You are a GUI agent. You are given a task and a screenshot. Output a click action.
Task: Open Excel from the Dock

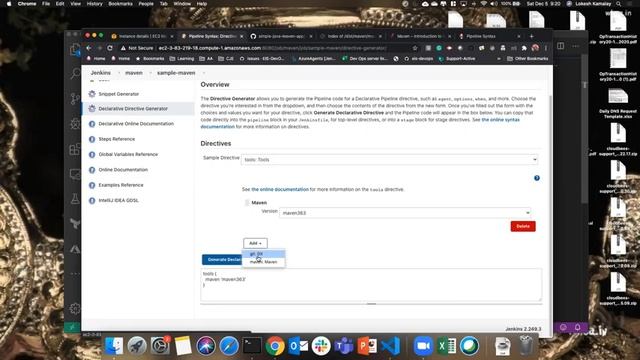(447, 346)
